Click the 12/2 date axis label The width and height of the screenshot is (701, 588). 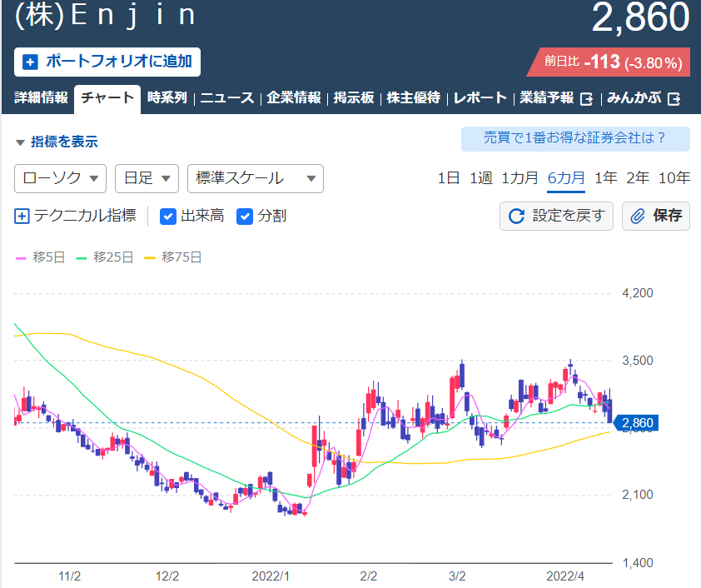tap(167, 576)
